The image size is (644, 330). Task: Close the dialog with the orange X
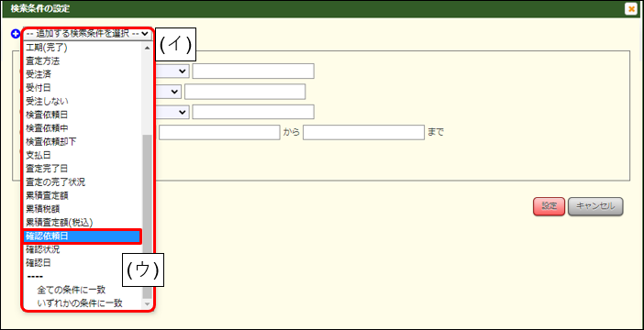[x=630, y=9]
